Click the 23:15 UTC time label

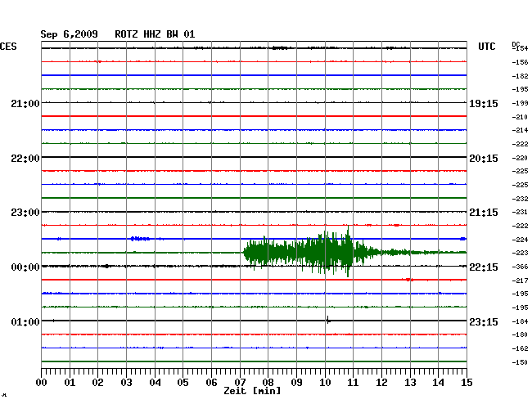(484, 321)
